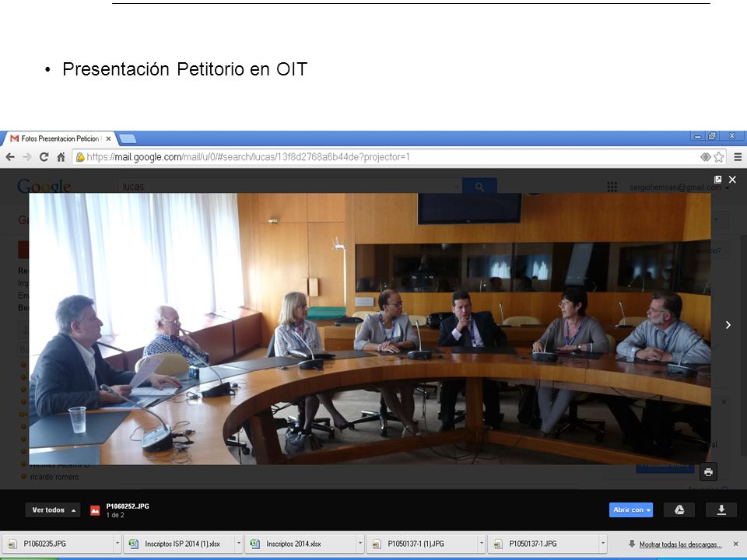
Task: Open the Abrir con dropdown
Action: [631, 509]
